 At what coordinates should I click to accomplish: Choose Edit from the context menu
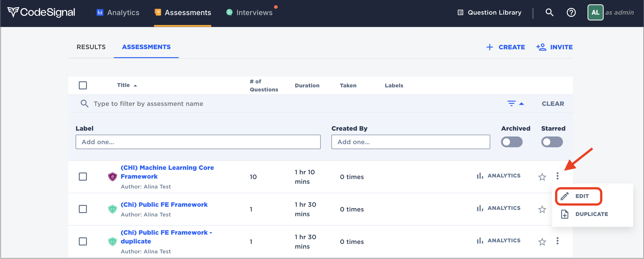(578, 196)
